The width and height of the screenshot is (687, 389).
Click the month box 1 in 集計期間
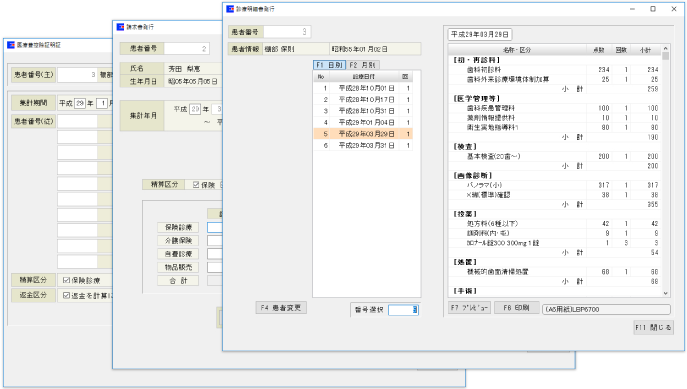pyautogui.click(x=102, y=103)
